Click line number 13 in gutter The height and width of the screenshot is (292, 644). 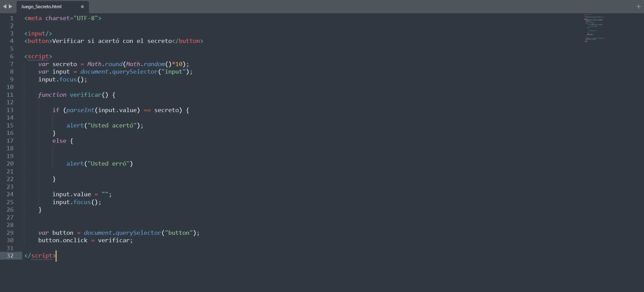coord(10,110)
